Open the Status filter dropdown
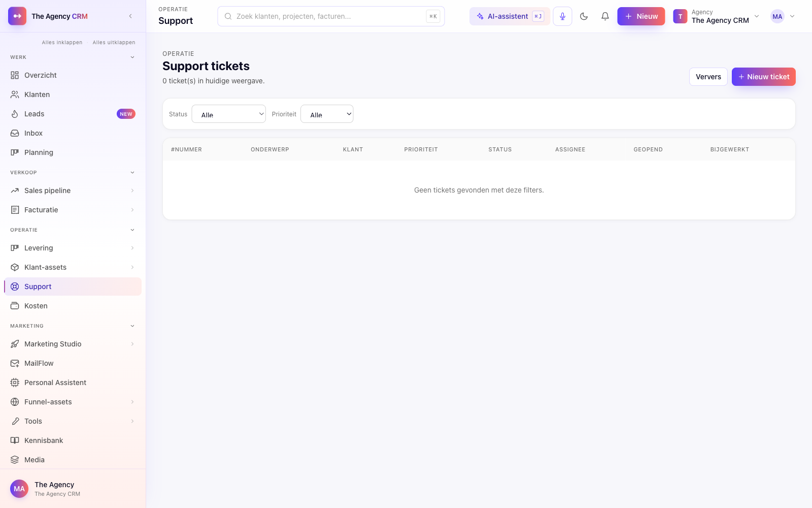Viewport: 812px width, 508px height. [229, 114]
